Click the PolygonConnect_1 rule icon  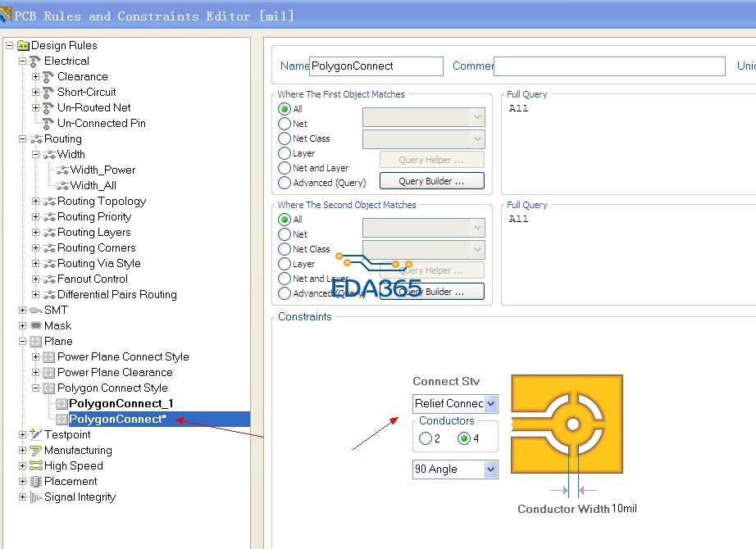pos(61,404)
